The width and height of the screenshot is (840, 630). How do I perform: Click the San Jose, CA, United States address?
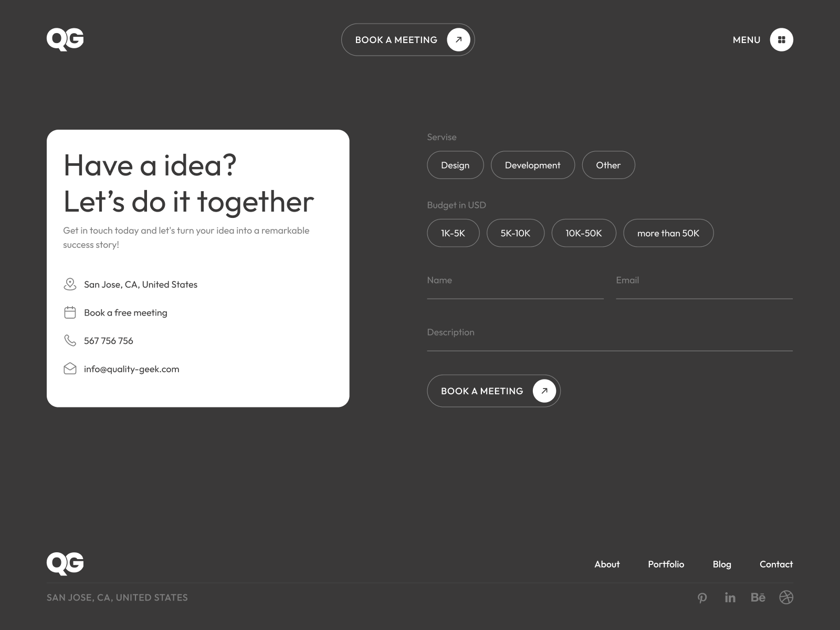(141, 285)
